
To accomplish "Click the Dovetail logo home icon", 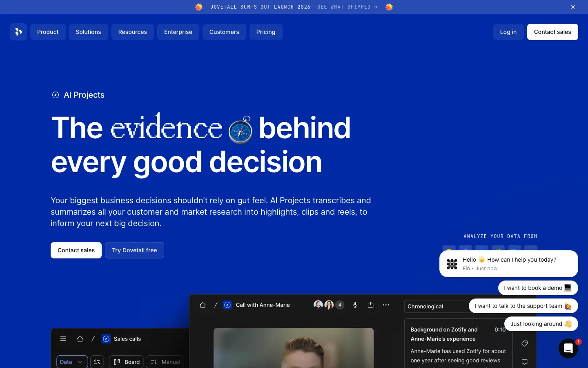I will [18, 32].
